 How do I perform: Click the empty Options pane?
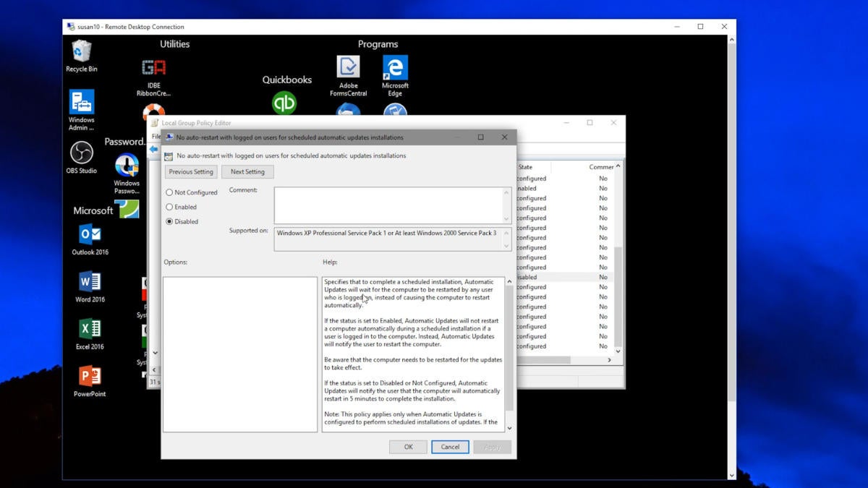pos(240,354)
